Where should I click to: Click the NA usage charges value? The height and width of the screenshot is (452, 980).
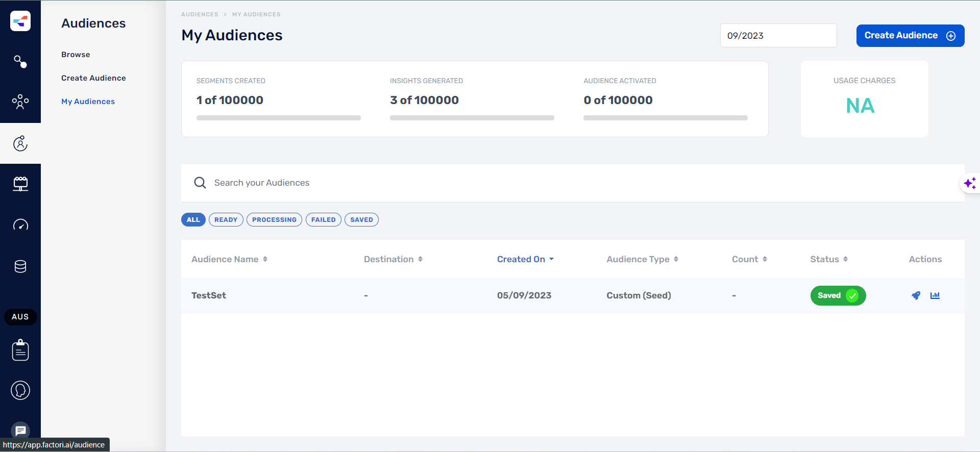point(861,106)
